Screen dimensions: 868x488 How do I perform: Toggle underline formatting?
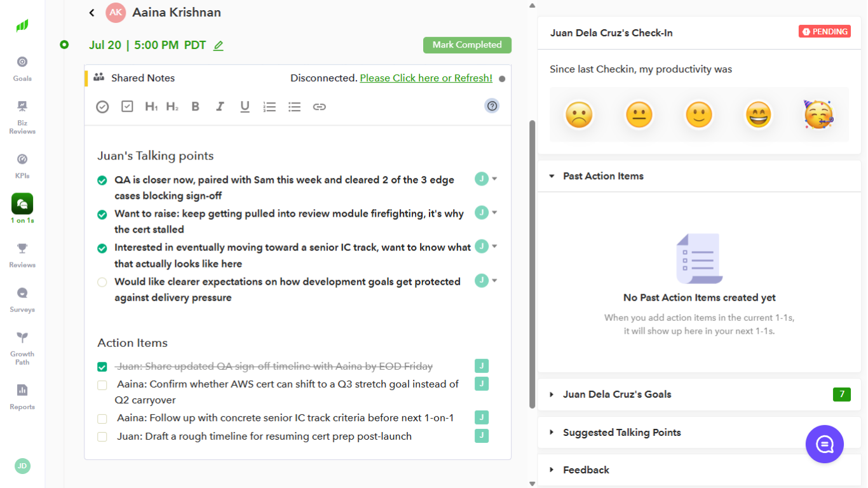(245, 107)
